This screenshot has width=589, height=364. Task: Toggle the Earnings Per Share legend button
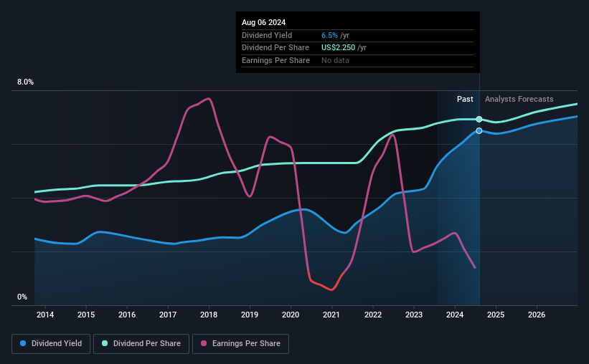click(x=240, y=344)
